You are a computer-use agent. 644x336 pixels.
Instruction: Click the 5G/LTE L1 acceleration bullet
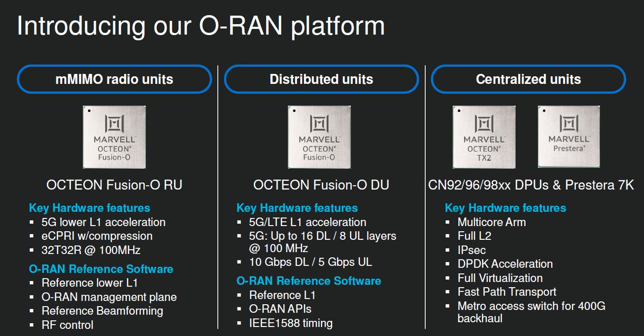[x=302, y=222]
